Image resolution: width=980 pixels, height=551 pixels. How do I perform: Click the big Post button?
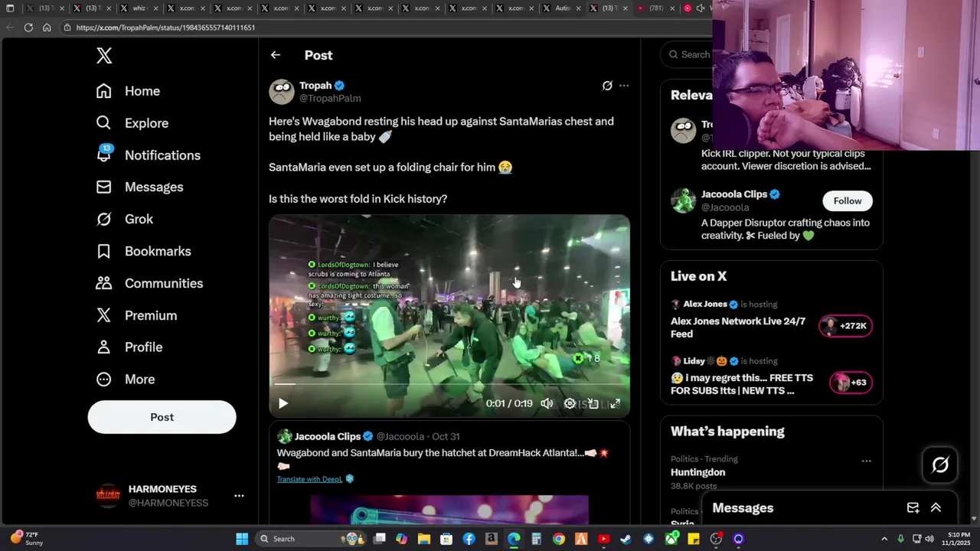(x=162, y=417)
